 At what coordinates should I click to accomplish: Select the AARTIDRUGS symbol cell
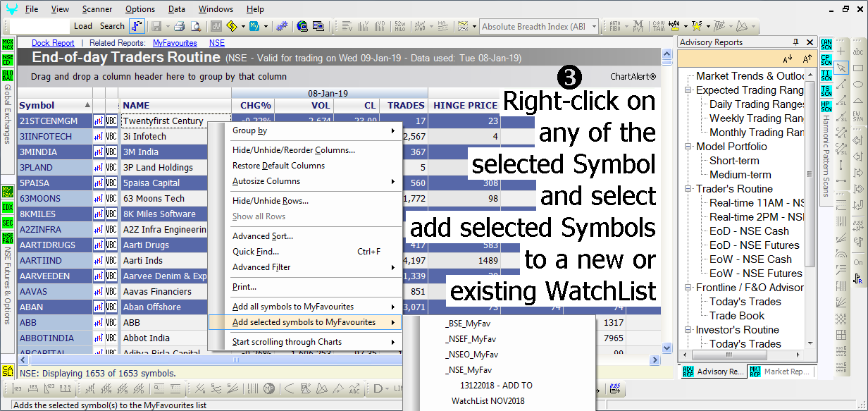point(55,245)
